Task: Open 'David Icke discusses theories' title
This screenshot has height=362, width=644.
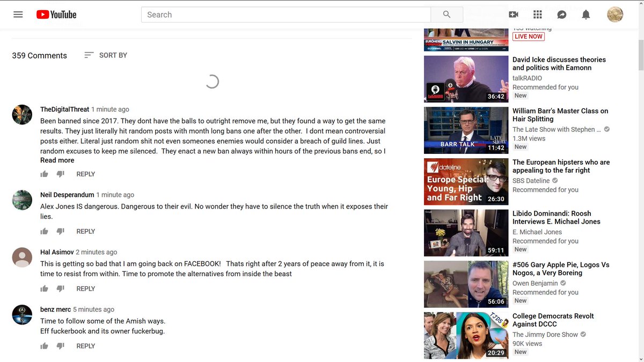Action: coord(559,64)
